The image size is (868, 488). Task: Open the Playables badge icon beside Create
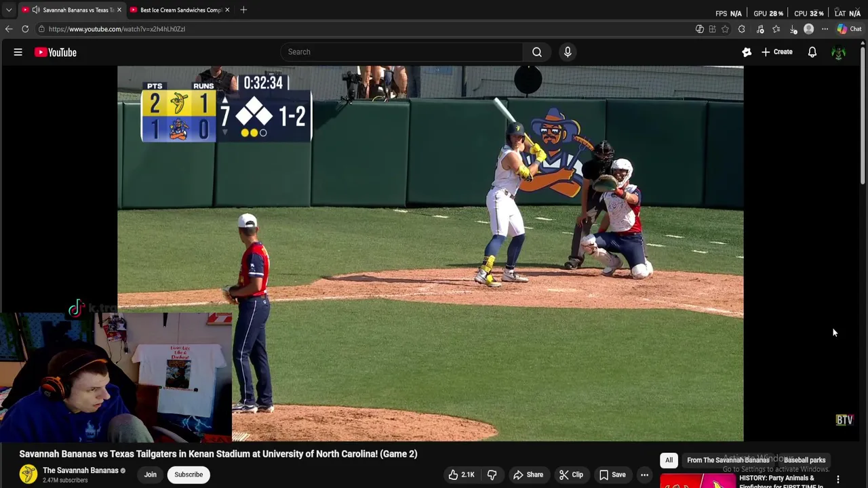click(747, 52)
